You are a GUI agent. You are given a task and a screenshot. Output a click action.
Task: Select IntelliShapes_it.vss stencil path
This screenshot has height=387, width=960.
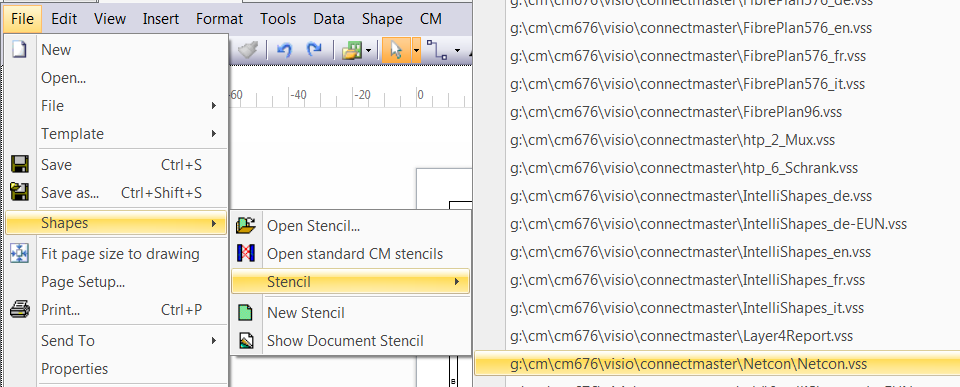pyautogui.click(x=687, y=308)
